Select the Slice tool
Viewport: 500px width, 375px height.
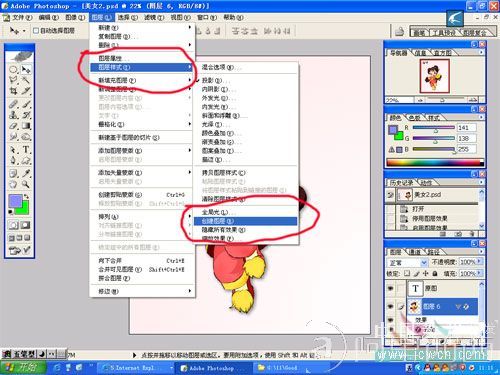click(x=26, y=91)
